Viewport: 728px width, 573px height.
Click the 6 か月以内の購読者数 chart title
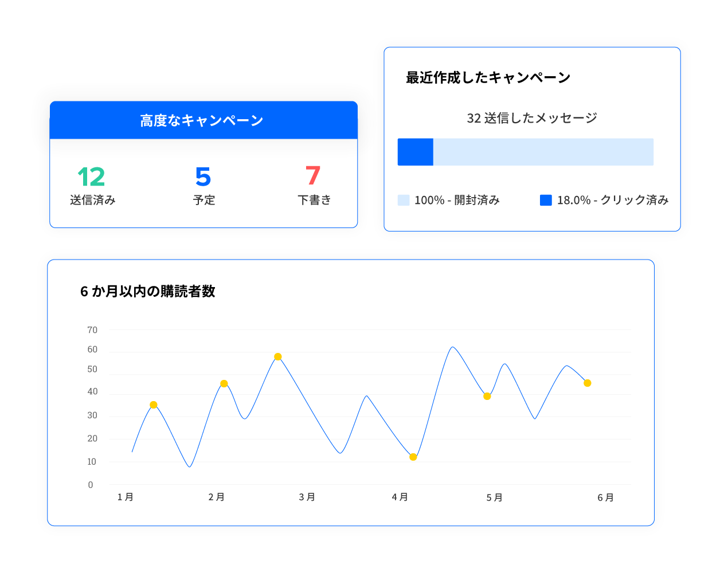pos(148,291)
